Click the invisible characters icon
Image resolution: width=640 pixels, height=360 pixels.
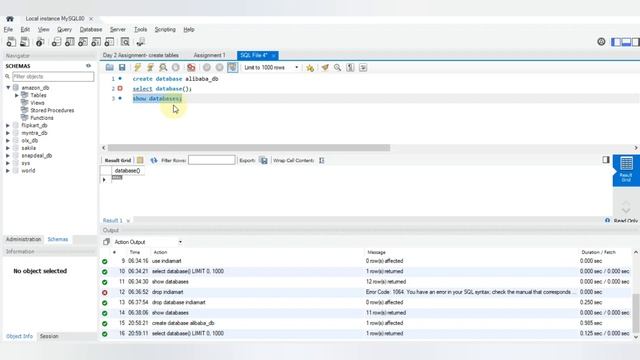[x=350, y=67]
